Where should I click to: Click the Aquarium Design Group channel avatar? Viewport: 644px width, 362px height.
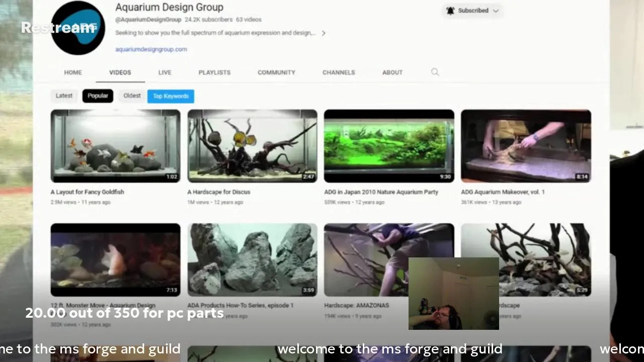tap(78, 28)
